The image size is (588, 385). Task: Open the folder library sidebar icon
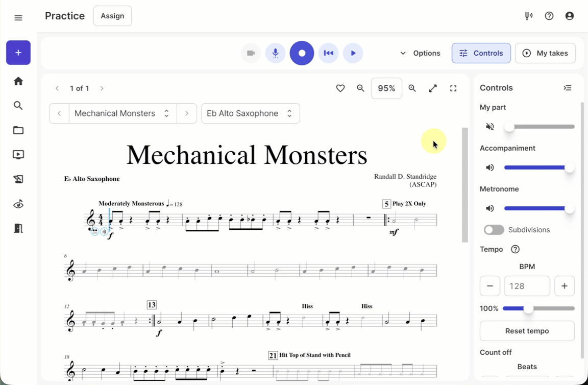pos(18,130)
